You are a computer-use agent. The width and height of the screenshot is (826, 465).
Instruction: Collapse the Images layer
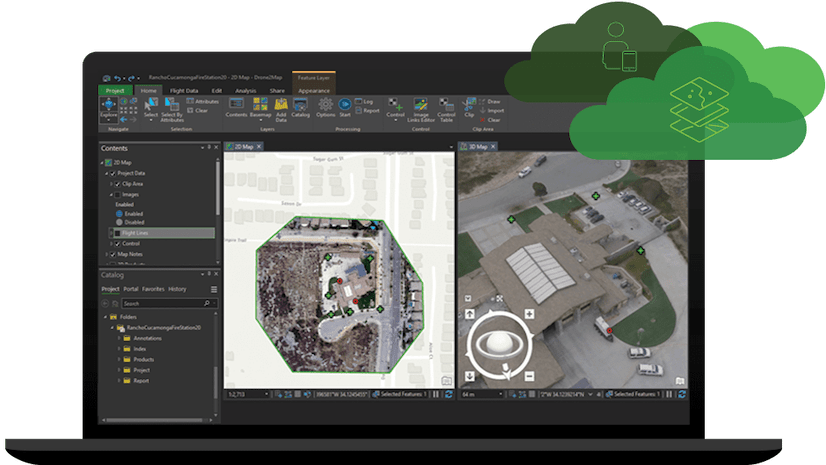[111, 194]
